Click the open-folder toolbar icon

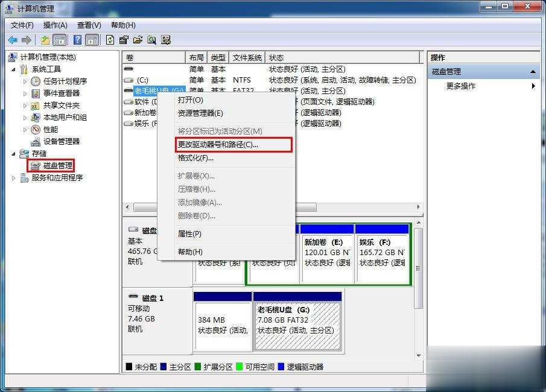pyautogui.click(x=138, y=40)
